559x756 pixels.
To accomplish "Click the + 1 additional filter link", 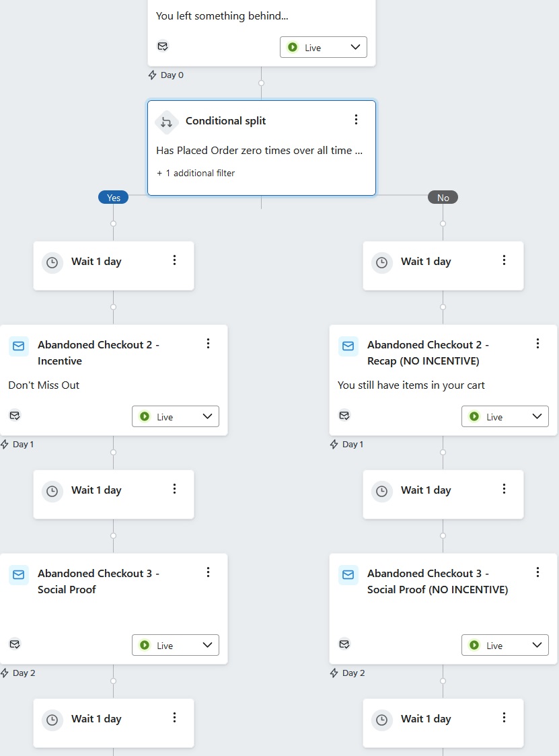I will [x=196, y=173].
